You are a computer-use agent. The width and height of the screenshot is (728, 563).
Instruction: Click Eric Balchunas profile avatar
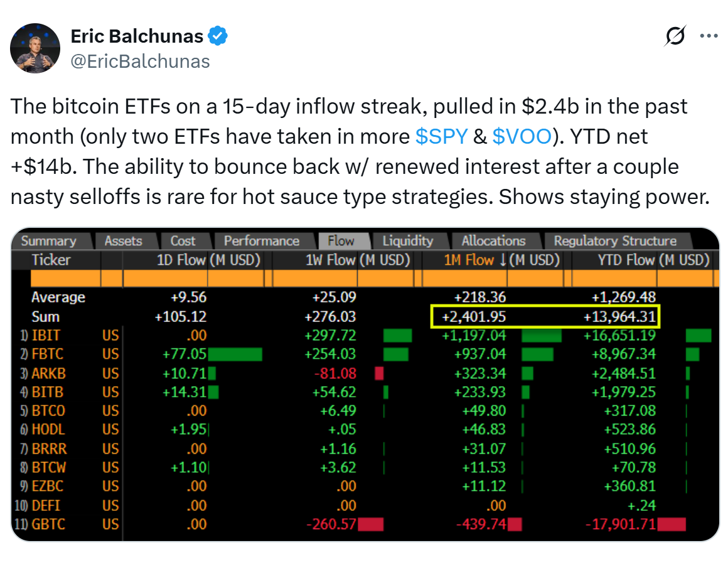[35, 49]
